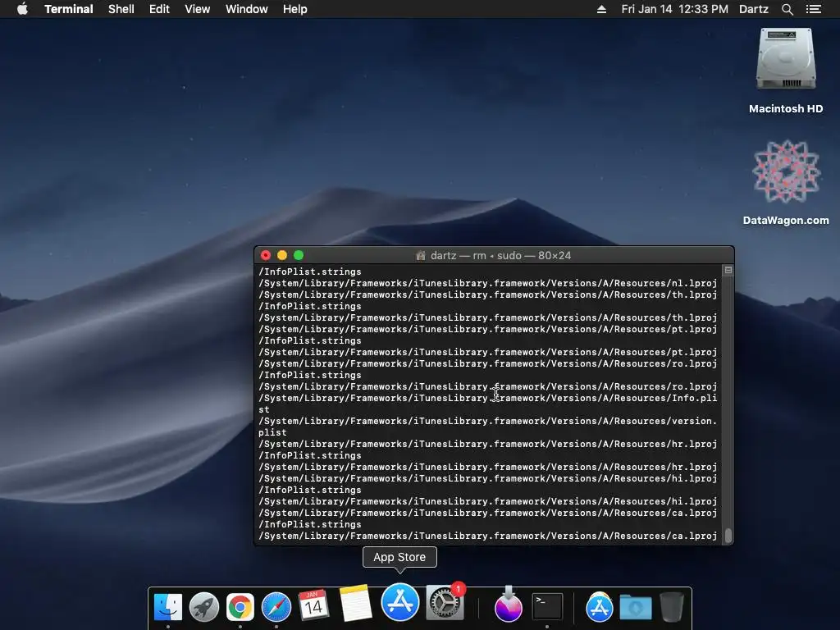840x630 pixels.
Task: Open the View menu
Action: click(197, 9)
